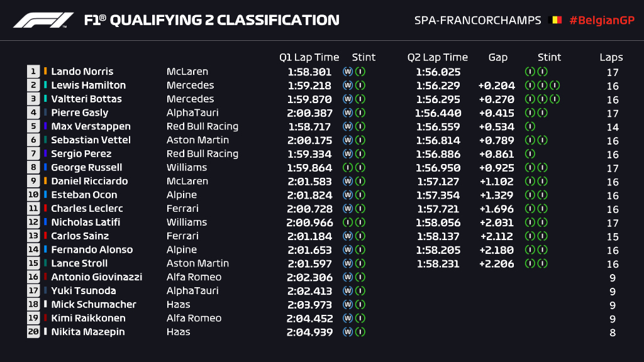Click the wet tyre icon in Yuki Tsunoda's row
Image resolution: width=644 pixels, height=362 pixels.
(x=347, y=291)
